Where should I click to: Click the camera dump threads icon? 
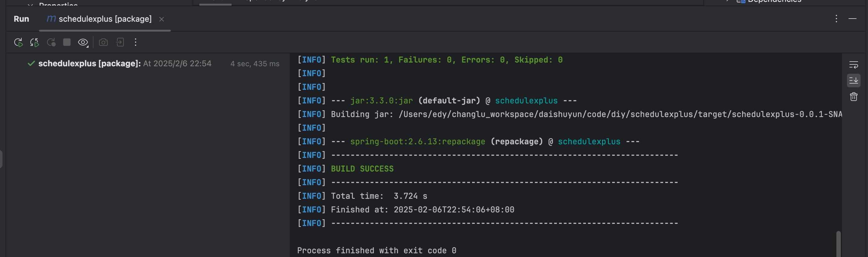coord(103,42)
